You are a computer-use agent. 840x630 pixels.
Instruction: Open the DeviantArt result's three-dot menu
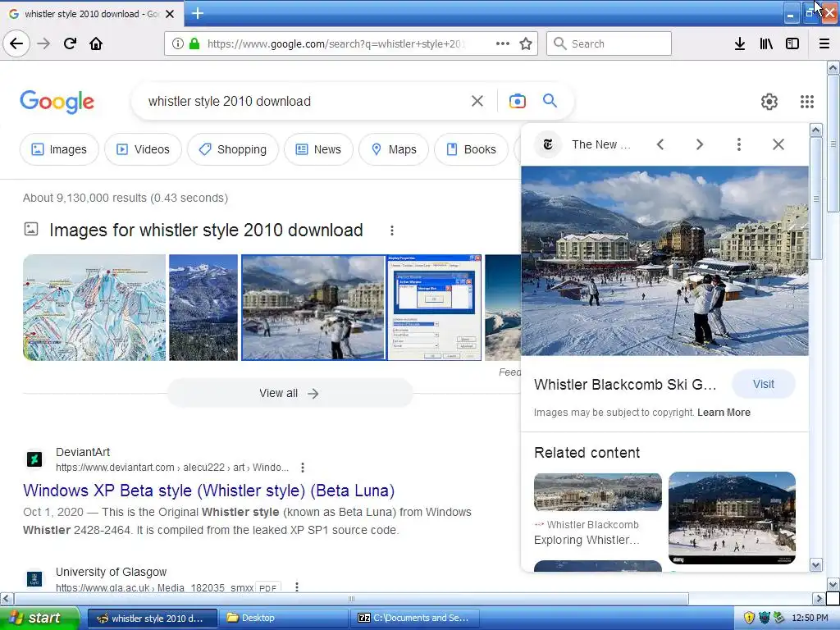(303, 468)
